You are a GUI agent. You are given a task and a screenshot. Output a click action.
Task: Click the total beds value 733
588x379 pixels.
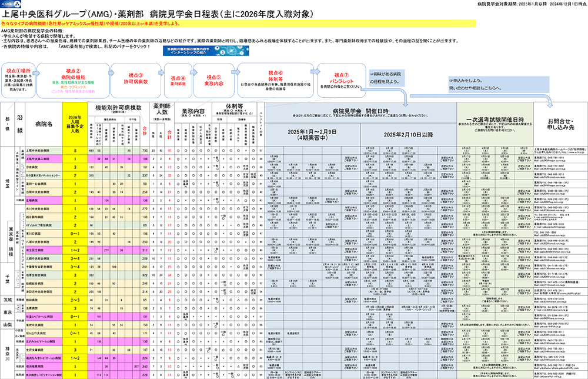[x=145, y=151]
